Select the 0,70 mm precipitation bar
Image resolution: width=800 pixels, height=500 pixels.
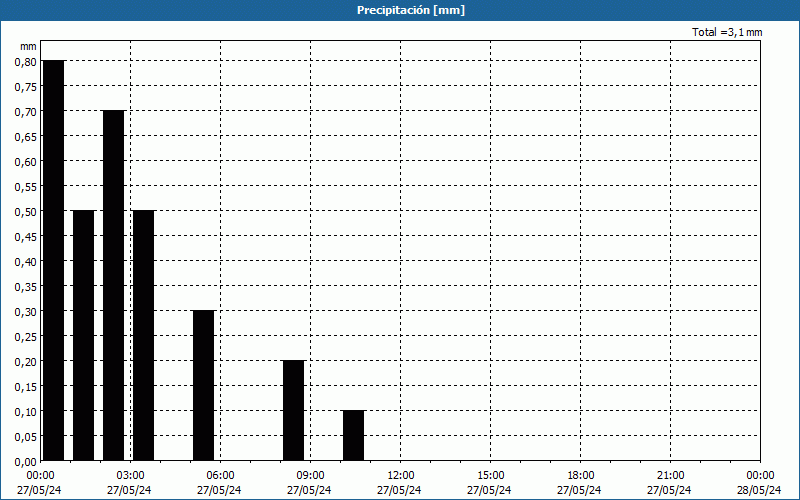click(x=114, y=285)
